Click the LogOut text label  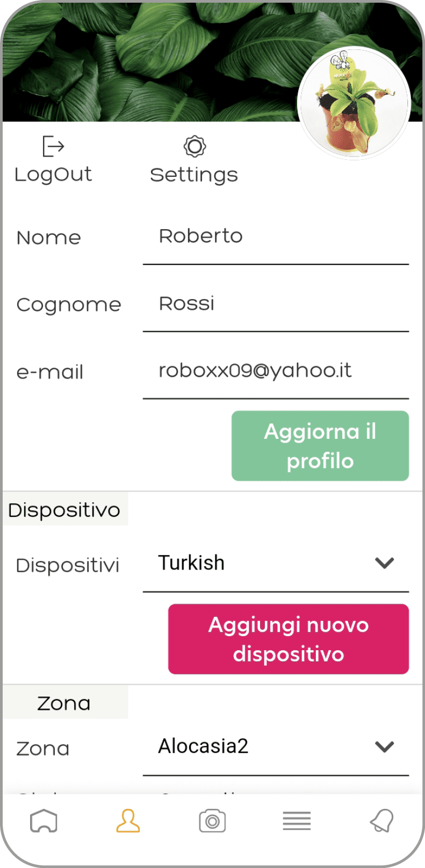pyautogui.click(x=53, y=175)
